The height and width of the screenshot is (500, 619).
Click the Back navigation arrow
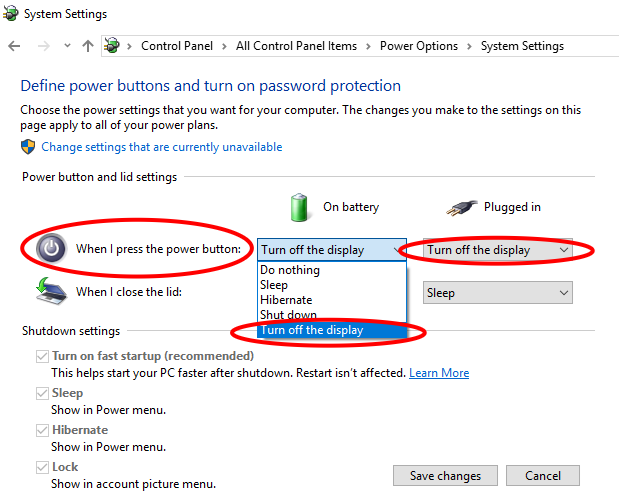click(x=14, y=46)
